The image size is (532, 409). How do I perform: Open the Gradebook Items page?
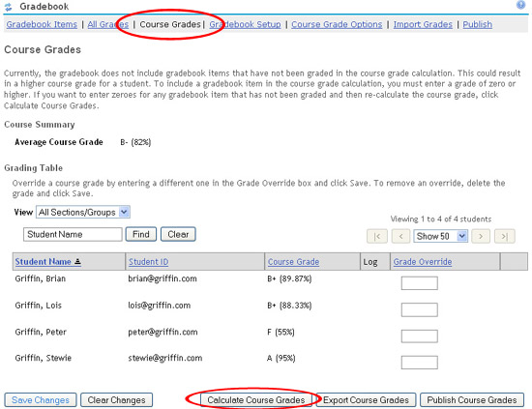pyautogui.click(x=42, y=24)
